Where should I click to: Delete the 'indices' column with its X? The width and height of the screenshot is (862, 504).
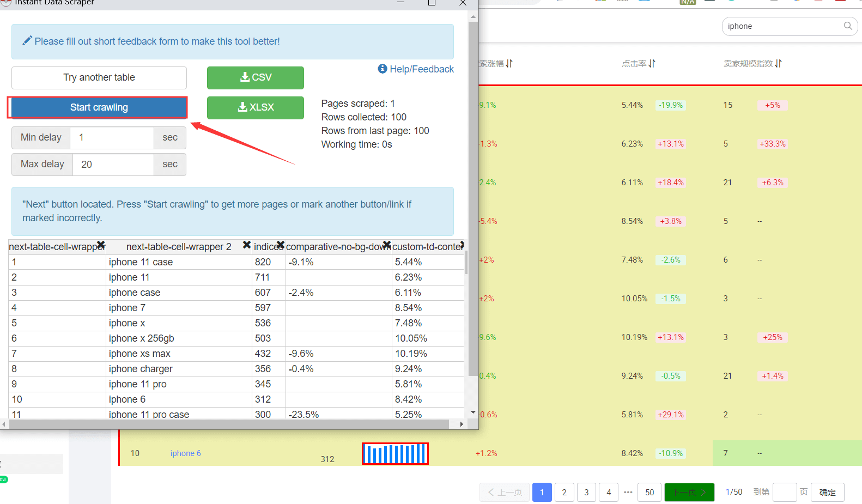point(281,245)
